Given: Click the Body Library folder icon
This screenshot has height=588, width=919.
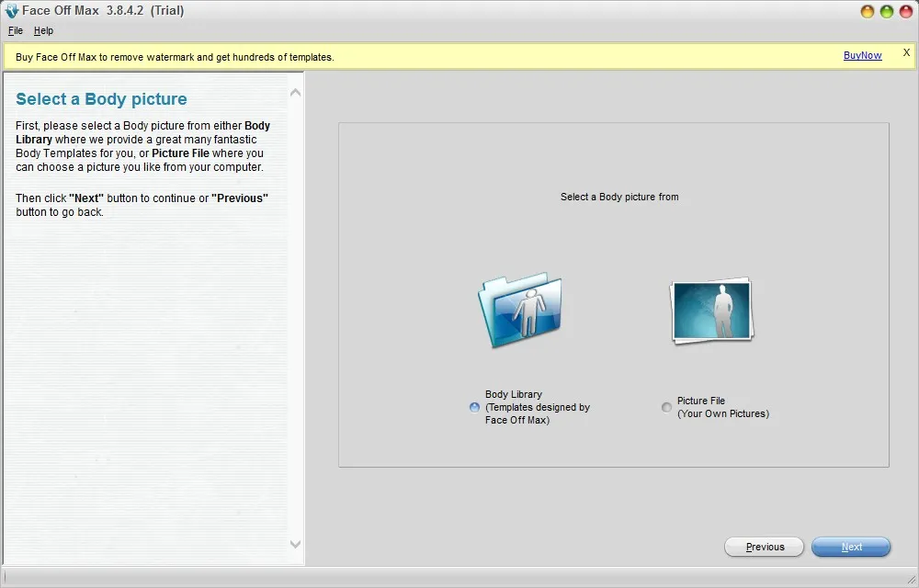Looking at the screenshot, I should click(520, 310).
